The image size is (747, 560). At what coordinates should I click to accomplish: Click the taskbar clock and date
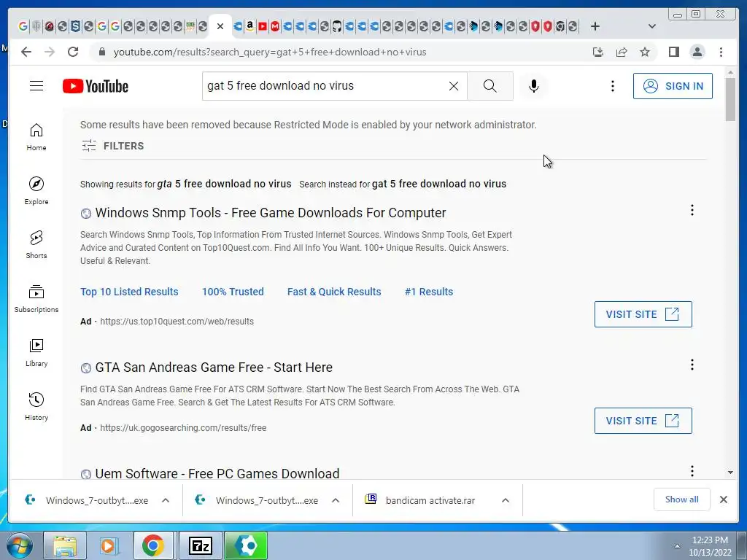(x=710, y=546)
